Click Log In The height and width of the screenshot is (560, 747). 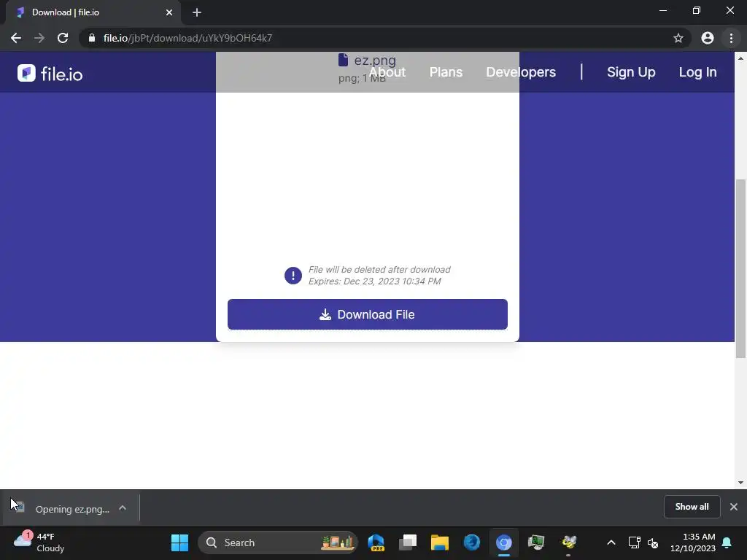(x=697, y=72)
